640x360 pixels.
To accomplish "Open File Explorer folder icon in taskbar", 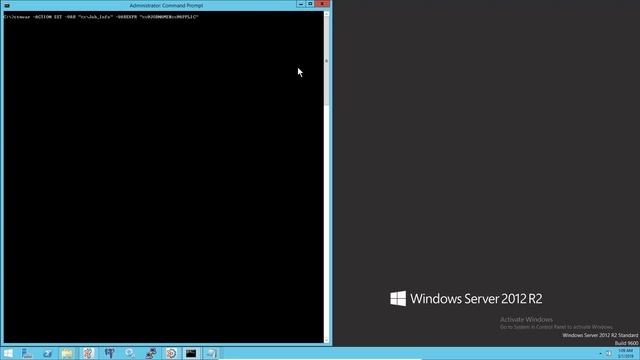I will 67,353.
